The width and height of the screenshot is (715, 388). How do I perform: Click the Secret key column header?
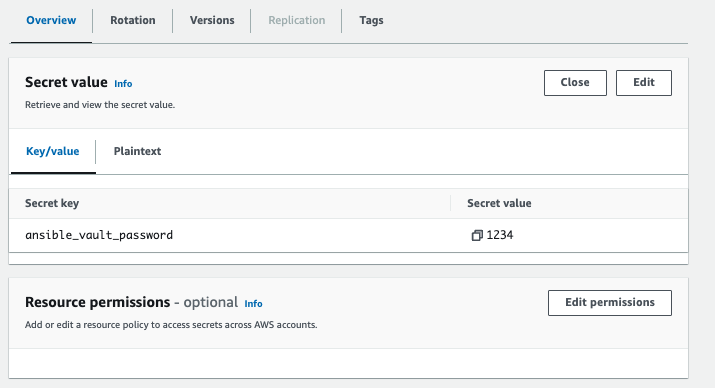coord(52,203)
